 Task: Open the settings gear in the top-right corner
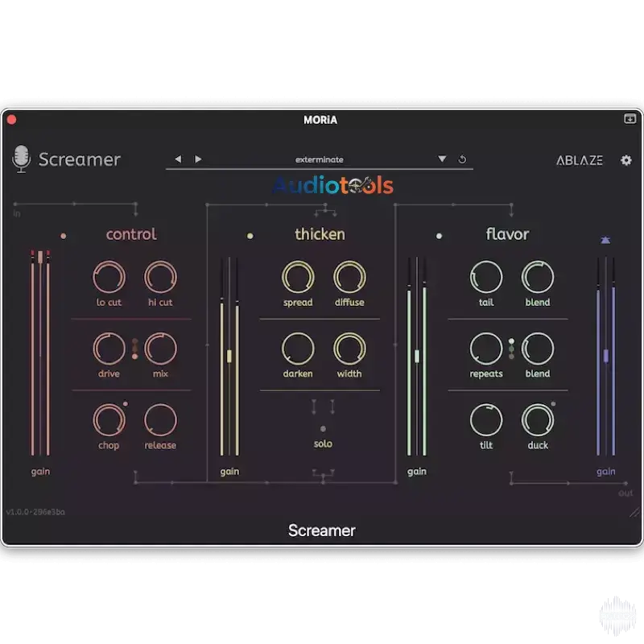[626, 160]
